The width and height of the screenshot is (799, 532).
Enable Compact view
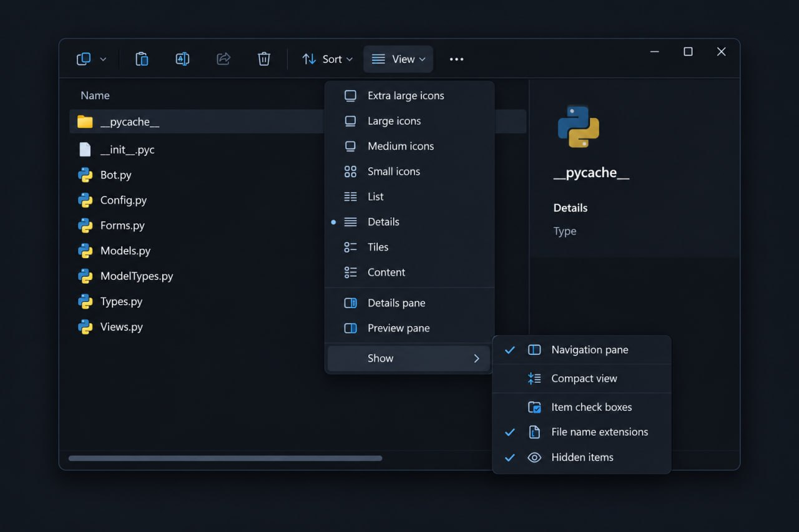pos(582,379)
